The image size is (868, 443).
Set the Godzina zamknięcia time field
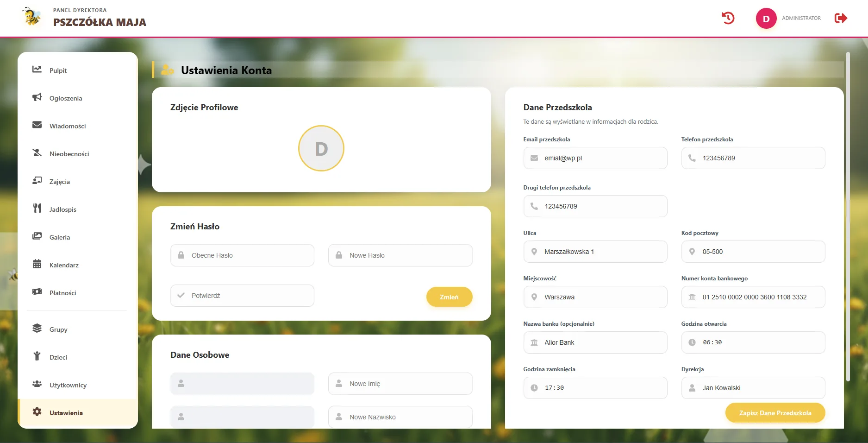(595, 388)
